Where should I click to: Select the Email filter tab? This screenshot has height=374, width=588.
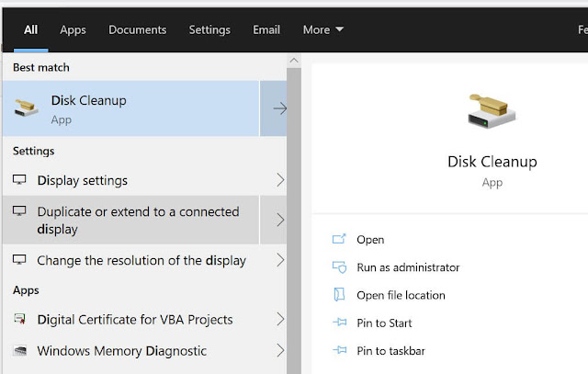(266, 29)
